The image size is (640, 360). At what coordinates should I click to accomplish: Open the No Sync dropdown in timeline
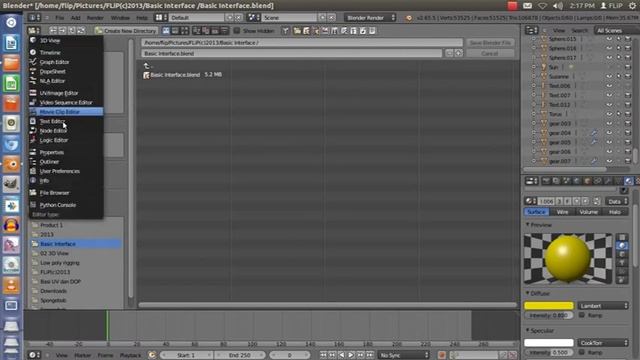[404, 356]
